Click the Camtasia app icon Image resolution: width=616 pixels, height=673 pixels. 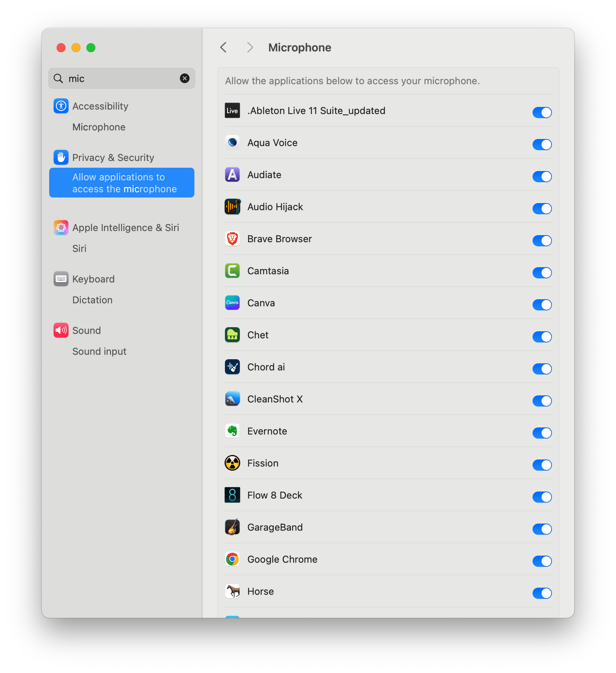click(x=232, y=271)
